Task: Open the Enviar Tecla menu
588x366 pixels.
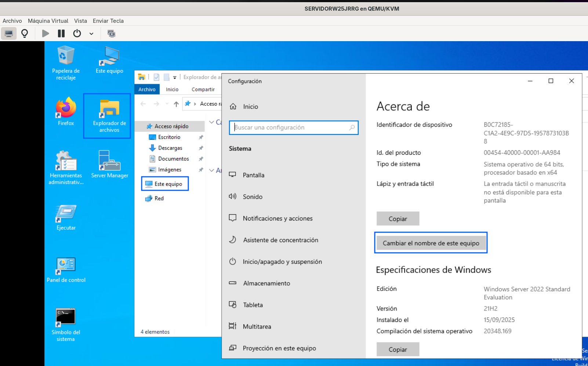Action: [x=108, y=21]
